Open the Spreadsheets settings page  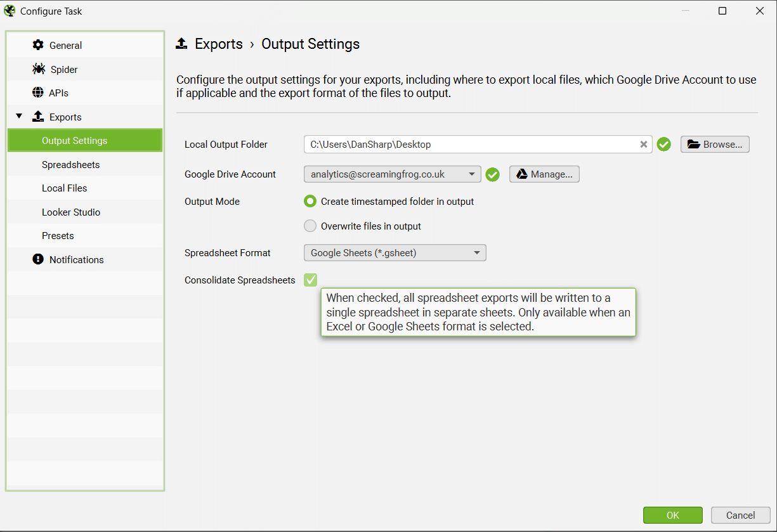[x=70, y=165]
